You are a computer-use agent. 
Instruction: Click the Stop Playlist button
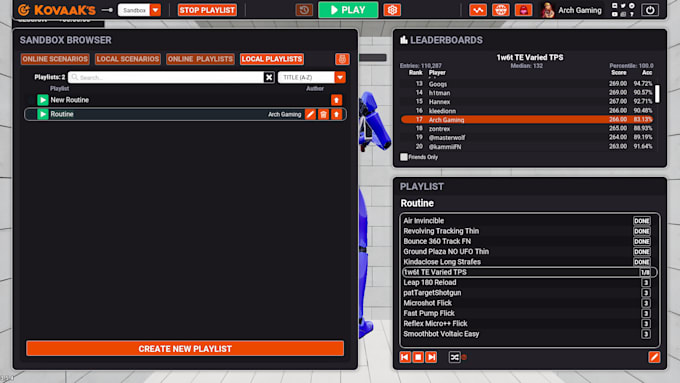[207, 10]
